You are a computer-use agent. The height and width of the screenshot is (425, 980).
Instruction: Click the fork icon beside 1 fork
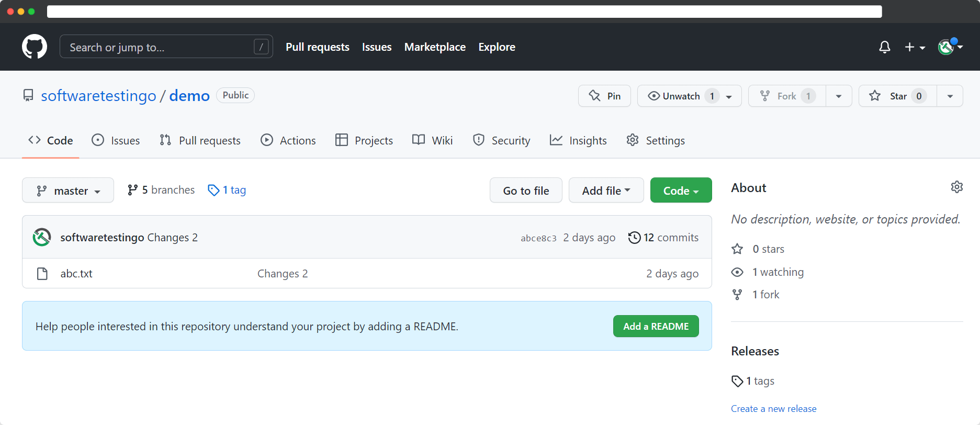[x=737, y=295]
